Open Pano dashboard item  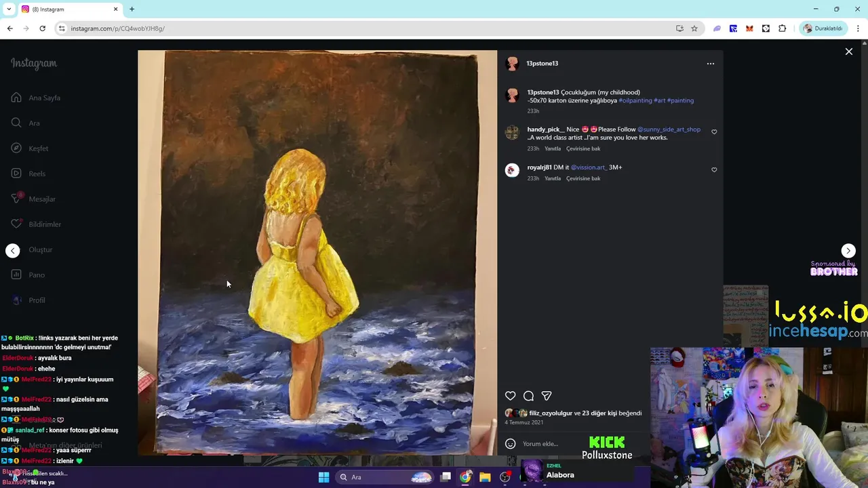[28, 274]
